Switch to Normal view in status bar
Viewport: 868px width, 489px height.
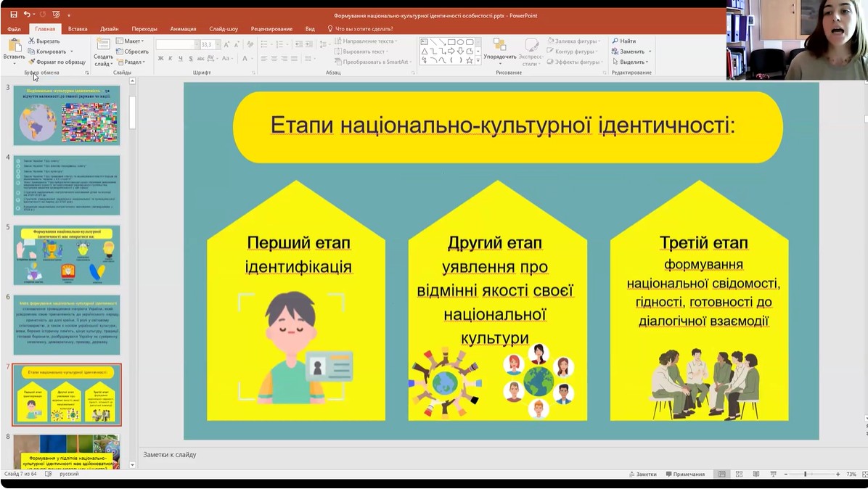pos(722,474)
